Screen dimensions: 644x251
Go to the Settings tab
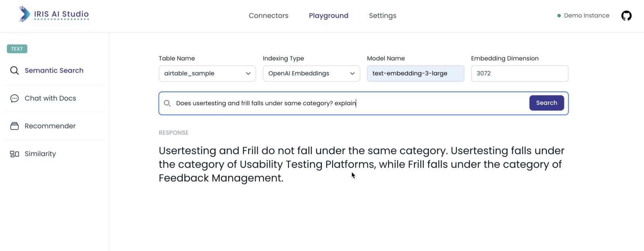pyautogui.click(x=382, y=16)
